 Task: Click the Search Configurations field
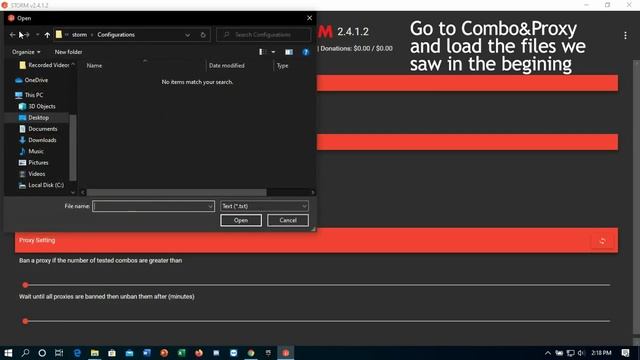pyautogui.click(x=264, y=35)
